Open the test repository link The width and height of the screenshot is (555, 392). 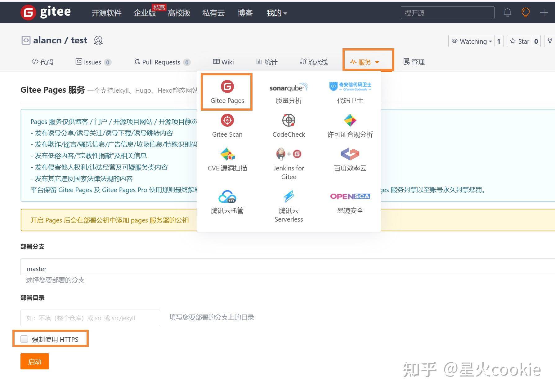click(x=79, y=40)
